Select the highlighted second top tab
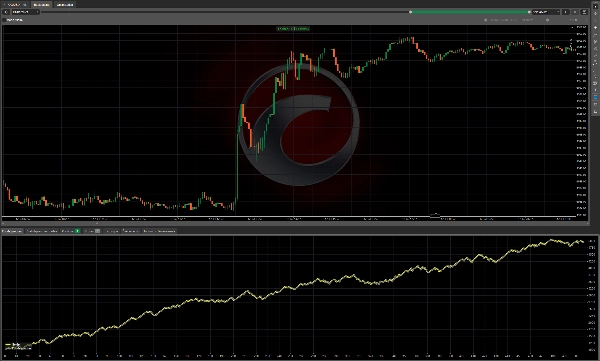The height and width of the screenshot is (361, 600). point(41,5)
